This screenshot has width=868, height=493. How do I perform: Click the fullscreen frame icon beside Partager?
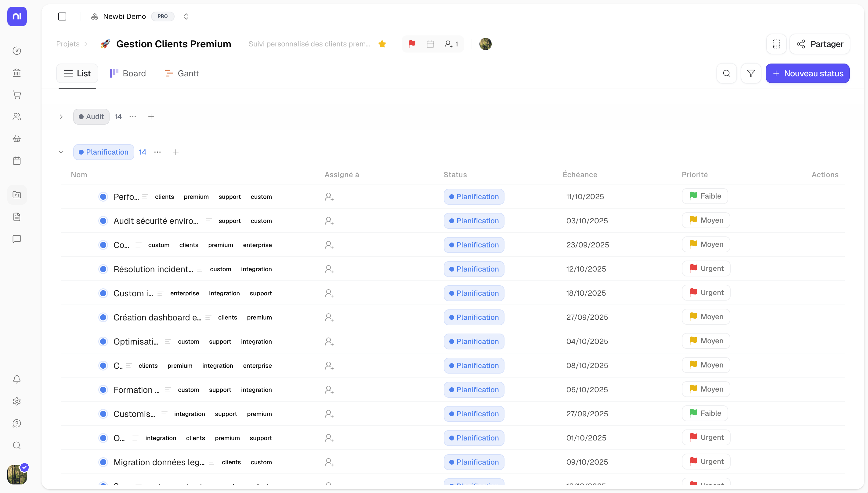click(x=776, y=44)
